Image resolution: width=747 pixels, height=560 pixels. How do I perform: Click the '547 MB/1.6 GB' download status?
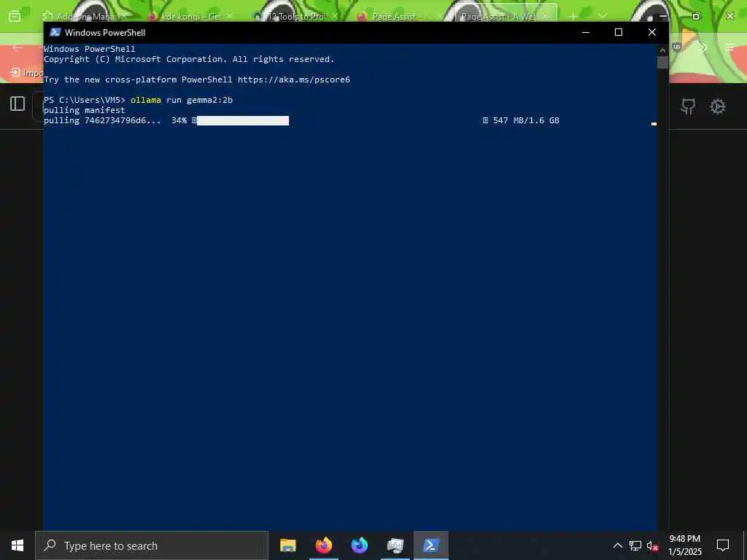(x=526, y=120)
